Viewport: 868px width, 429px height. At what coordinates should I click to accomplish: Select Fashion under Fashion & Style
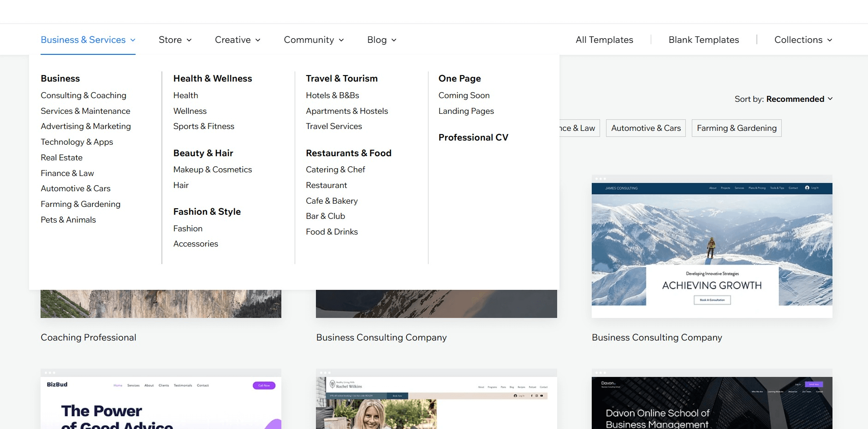tap(188, 228)
